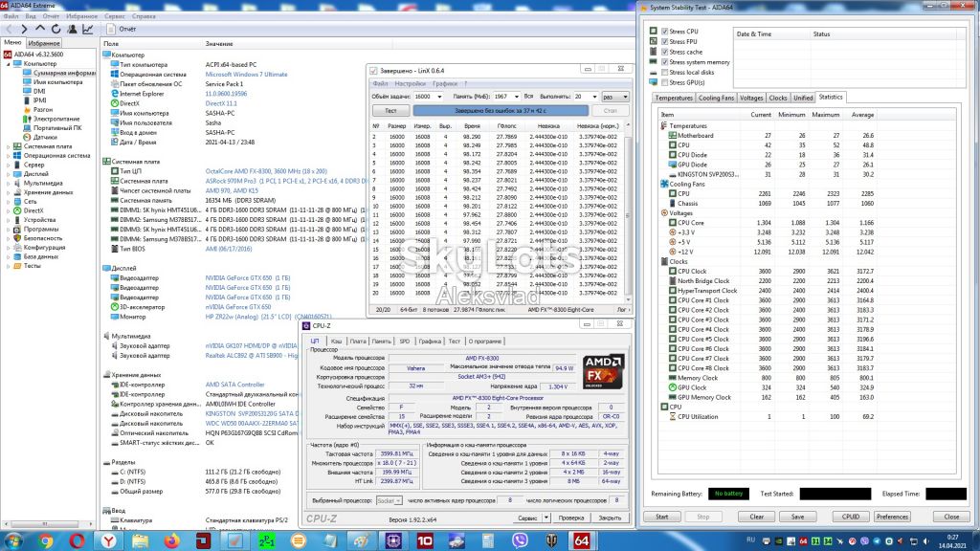Toggle Stress system memory checkbox
This screenshot has height=551, width=980.
(664, 62)
